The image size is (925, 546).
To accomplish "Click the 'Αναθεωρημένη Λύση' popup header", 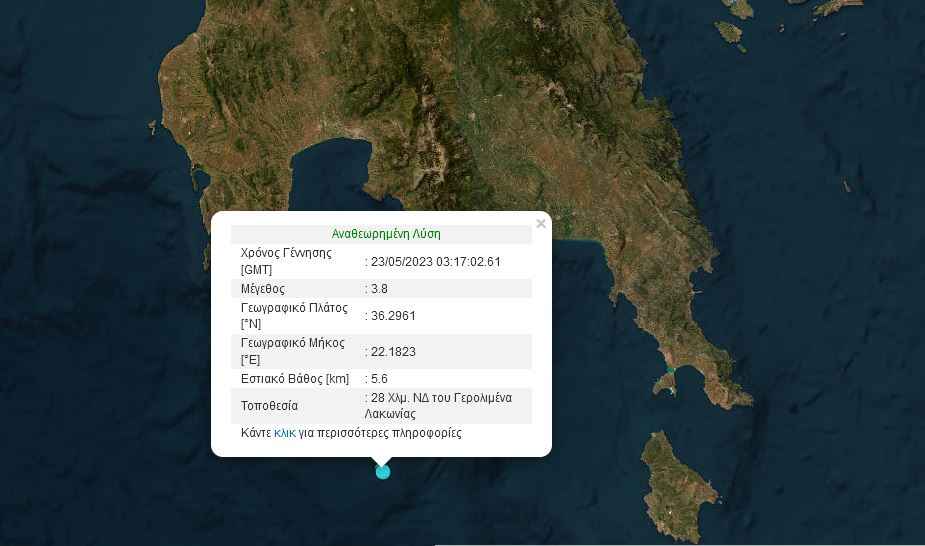I will [386, 234].
